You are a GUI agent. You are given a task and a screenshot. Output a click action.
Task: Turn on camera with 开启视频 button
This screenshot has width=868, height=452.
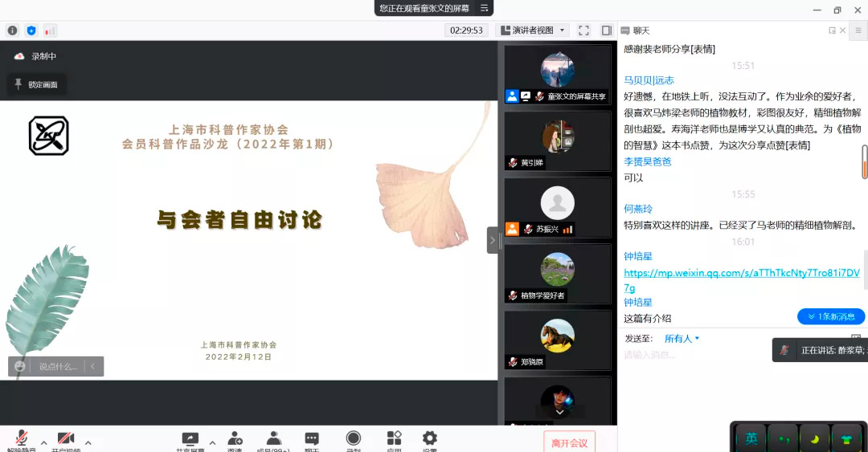66,441
